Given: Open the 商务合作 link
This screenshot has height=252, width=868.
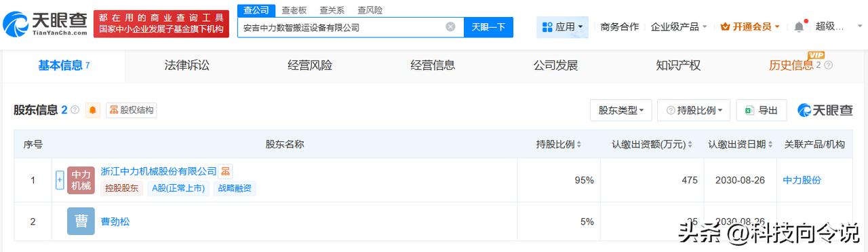Looking at the screenshot, I should 620,27.
